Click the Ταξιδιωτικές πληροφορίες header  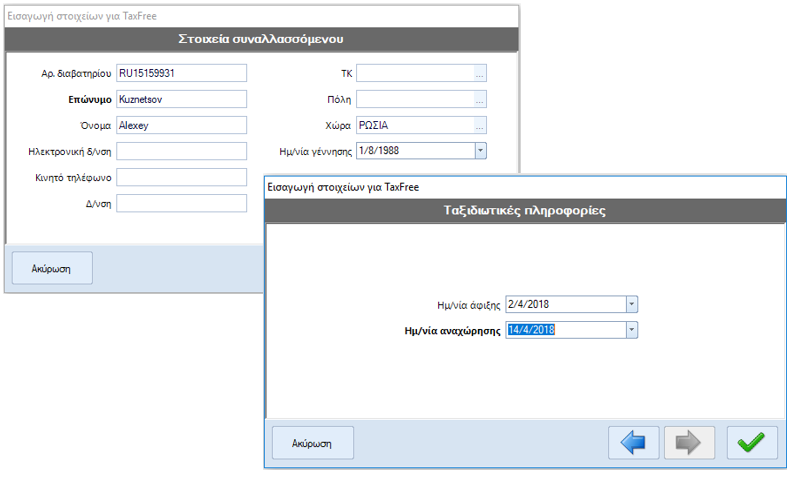(x=524, y=211)
